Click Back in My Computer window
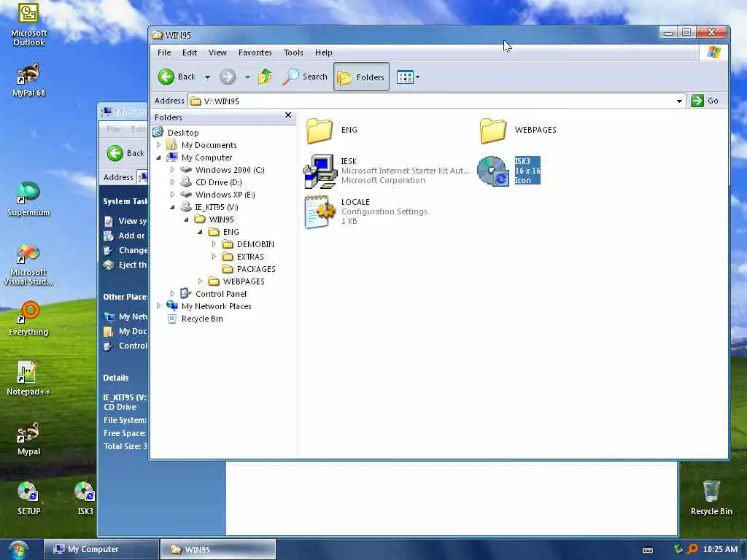 pyautogui.click(x=125, y=153)
